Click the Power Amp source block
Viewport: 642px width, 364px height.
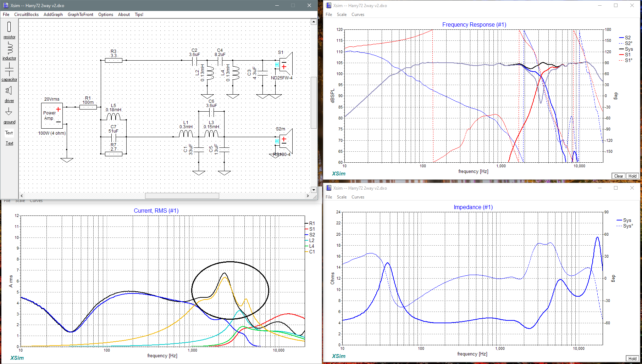tap(52, 116)
